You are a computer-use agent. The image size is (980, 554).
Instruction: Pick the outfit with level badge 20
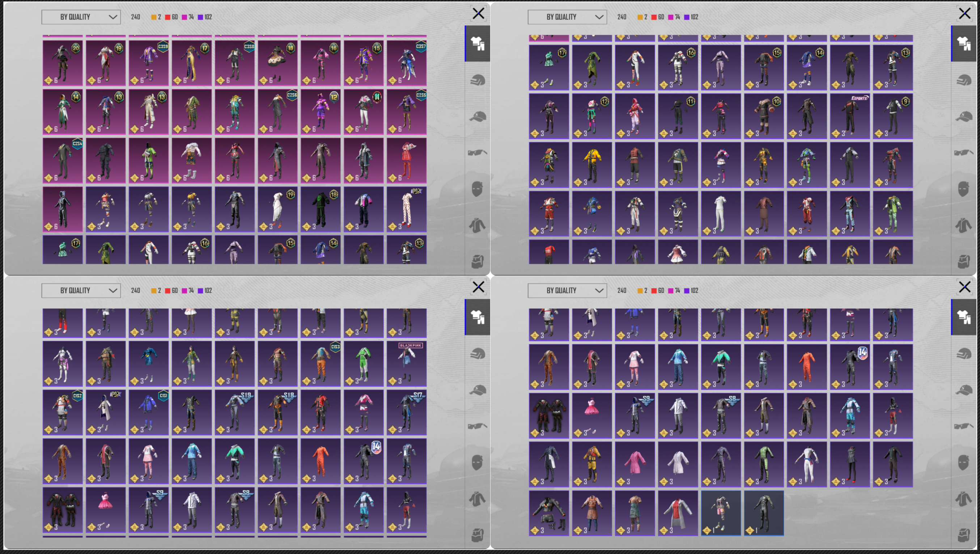63,63
